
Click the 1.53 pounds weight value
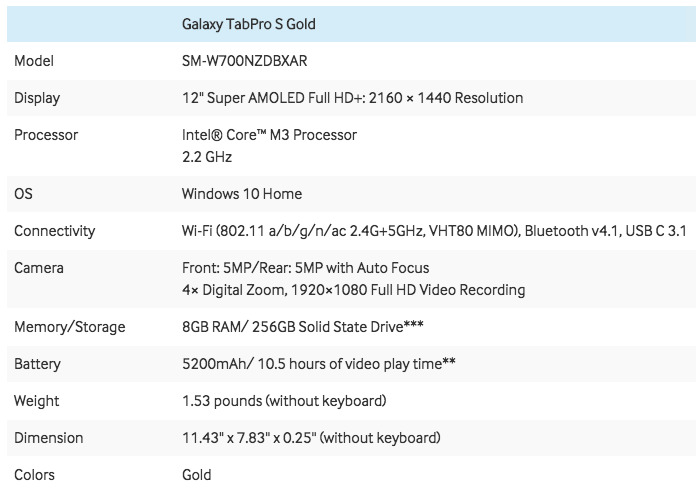(284, 401)
